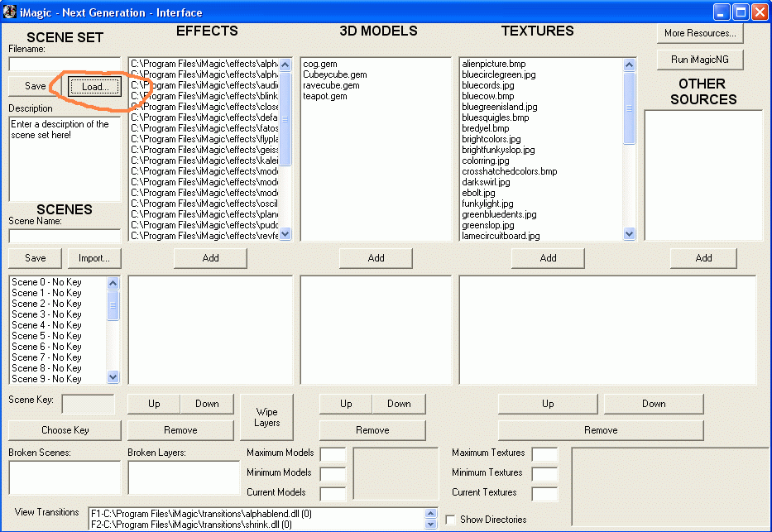Click the Textures list scroll up arrow

point(629,65)
